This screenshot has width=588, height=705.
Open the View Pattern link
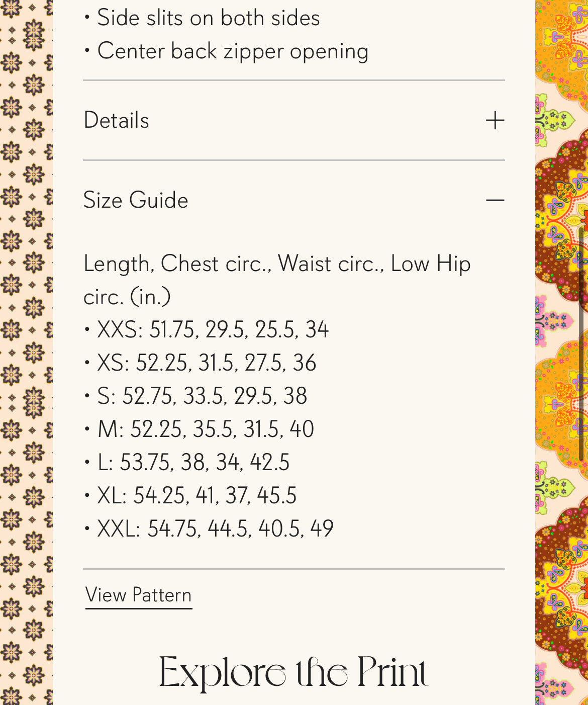(139, 595)
